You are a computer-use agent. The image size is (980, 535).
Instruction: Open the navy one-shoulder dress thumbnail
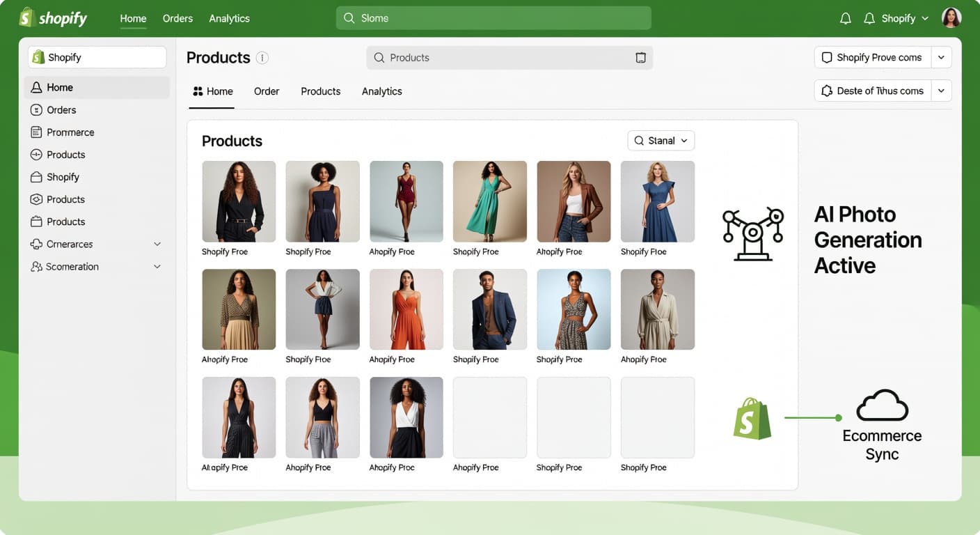[x=322, y=201]
